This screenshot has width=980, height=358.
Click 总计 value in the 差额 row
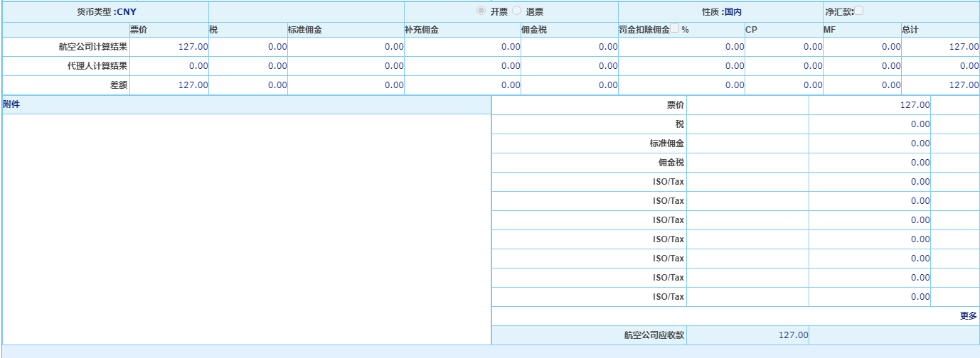pyautogui.click(x=964, y=85)
